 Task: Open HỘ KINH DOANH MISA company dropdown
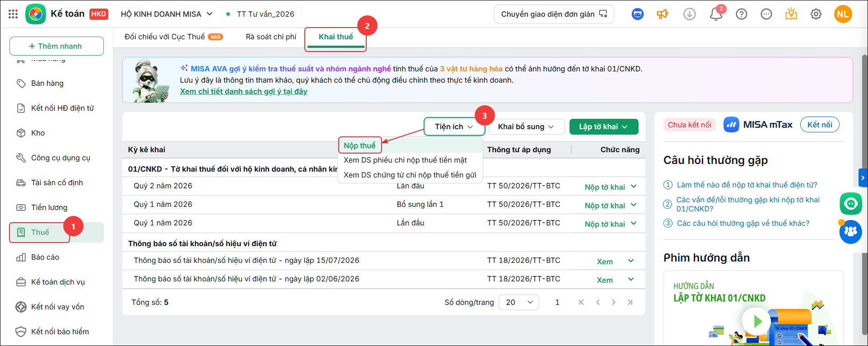(x=167, y=14)
